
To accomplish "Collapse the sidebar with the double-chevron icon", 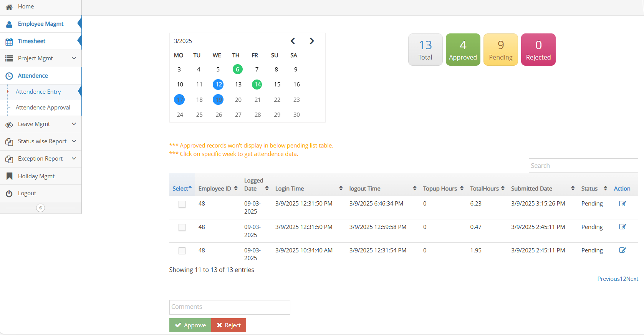I will (40, 208).
